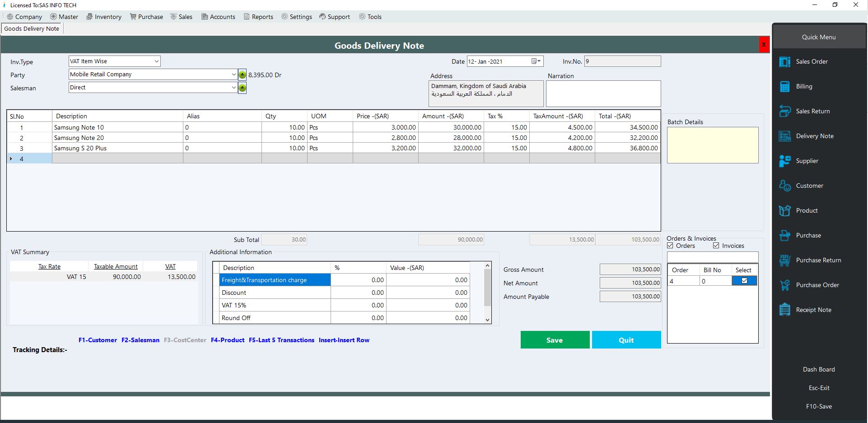Click Taxable Amount header in VAT Summary

pos(116,266)
